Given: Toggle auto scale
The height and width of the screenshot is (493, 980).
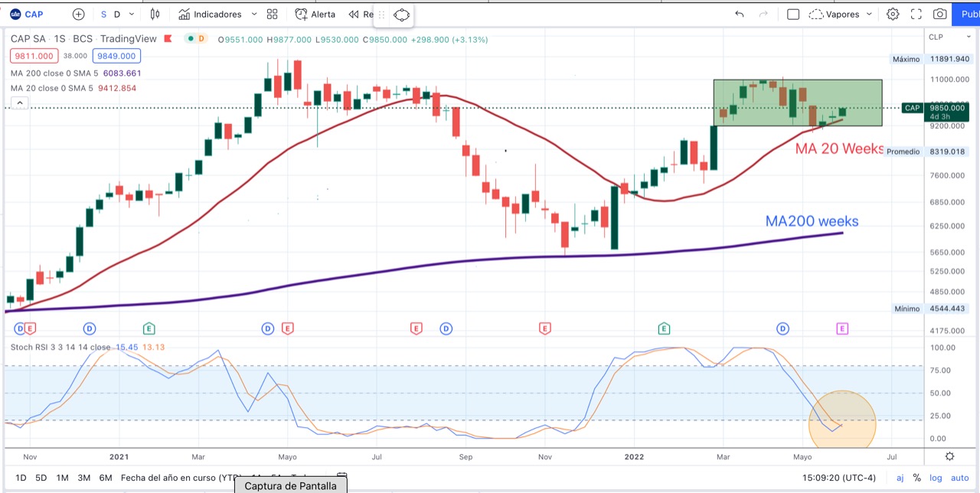Looking at the screenshot, I should tap(961, 478).
